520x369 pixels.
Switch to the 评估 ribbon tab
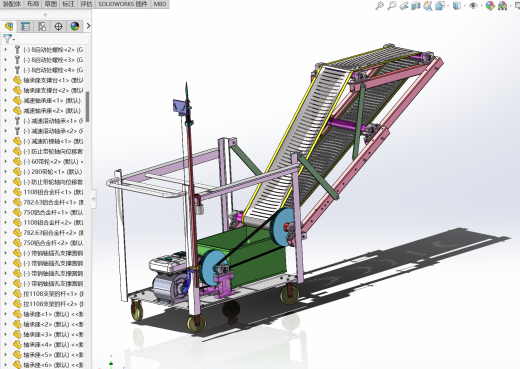(86, 4)
